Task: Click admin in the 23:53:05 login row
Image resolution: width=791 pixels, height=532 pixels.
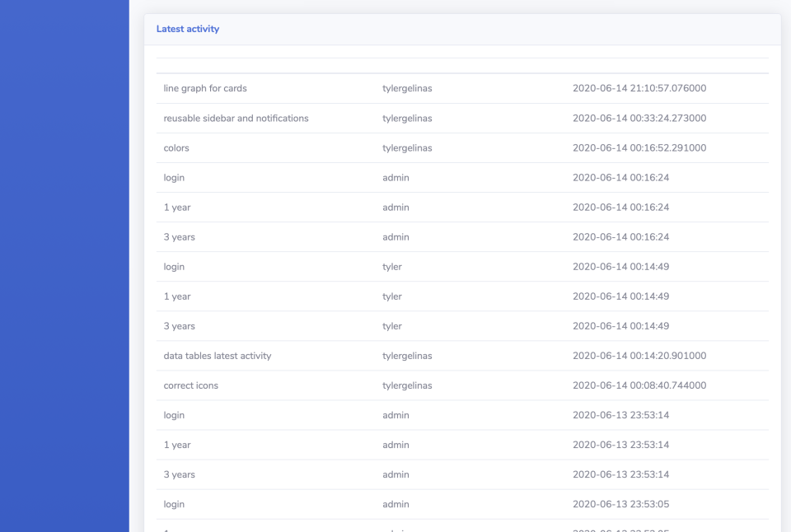Action: coord(395,504)
